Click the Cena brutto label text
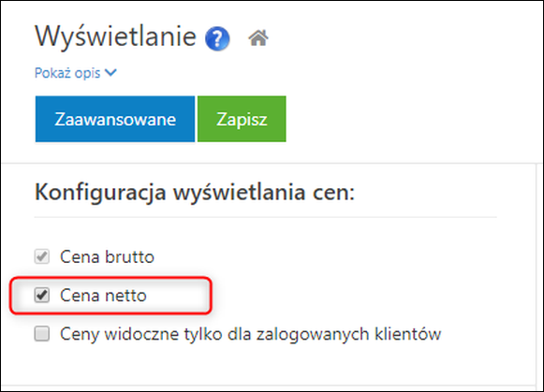The image size is (544, 392). pyautogui.click(x=107, y=257)
